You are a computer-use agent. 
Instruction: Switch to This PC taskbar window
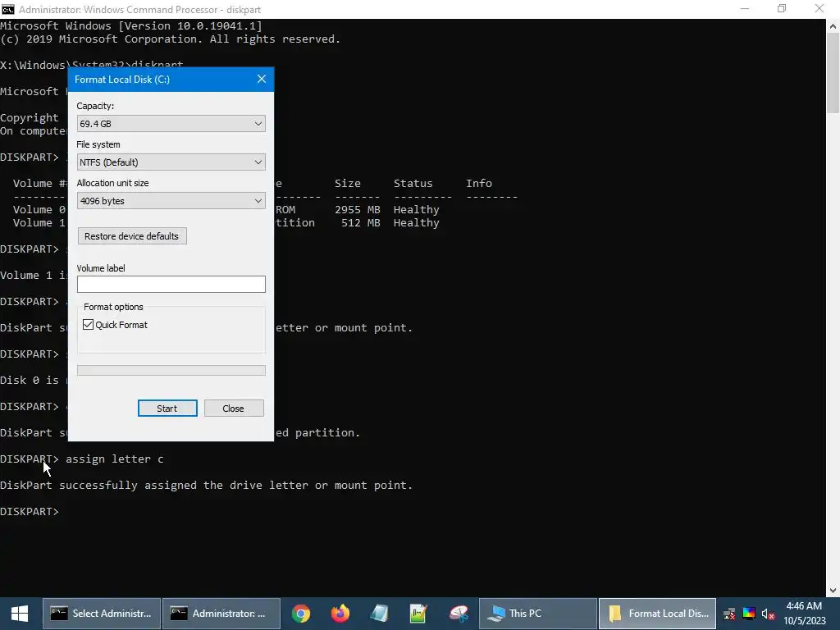point(538,614)
